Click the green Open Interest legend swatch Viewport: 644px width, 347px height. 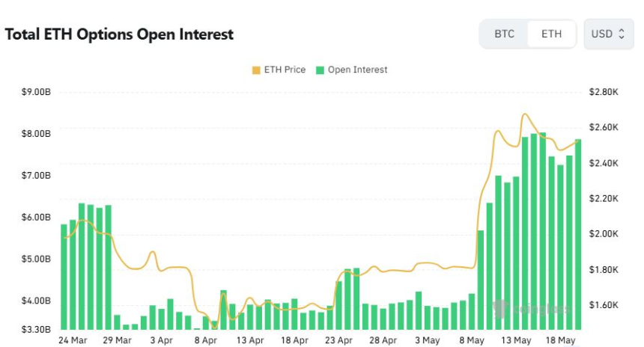click(320, 70)
